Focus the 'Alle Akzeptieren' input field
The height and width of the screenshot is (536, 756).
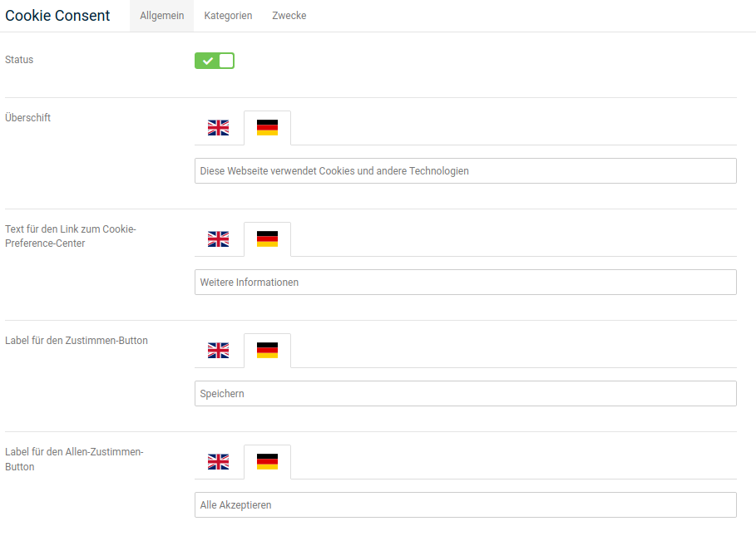pos(465,505)
